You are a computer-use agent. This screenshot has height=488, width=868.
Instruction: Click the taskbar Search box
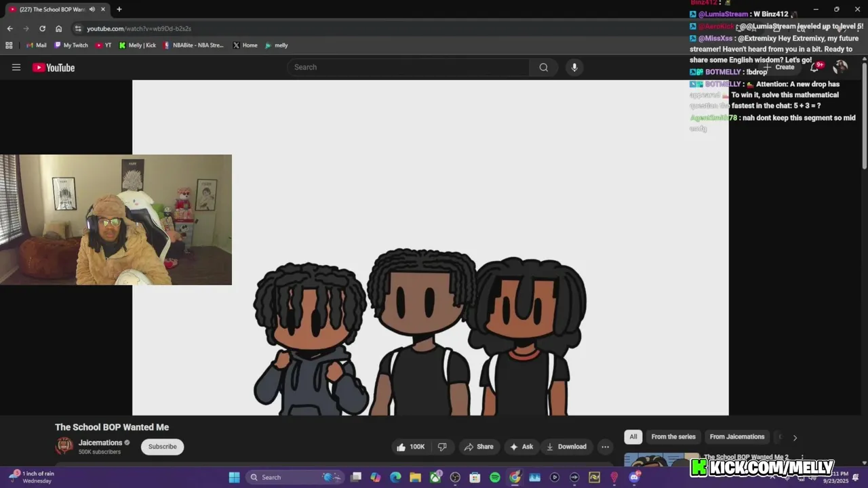294,477
